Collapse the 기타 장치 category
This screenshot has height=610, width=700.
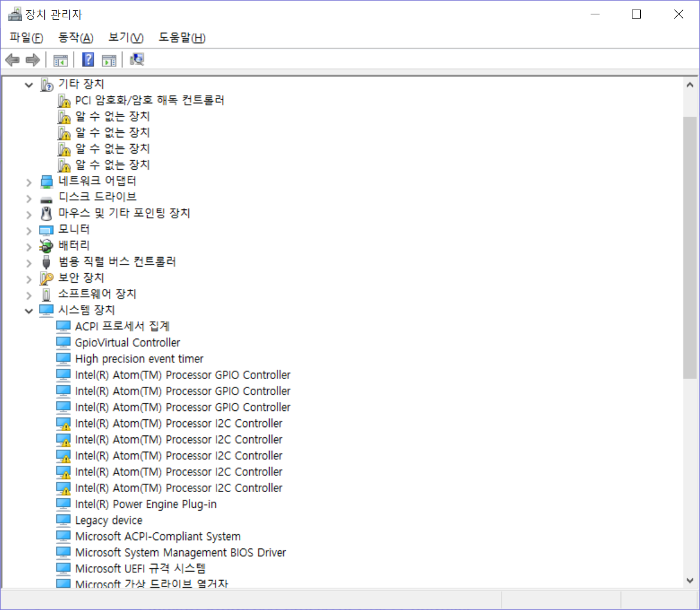coord(29,85)
